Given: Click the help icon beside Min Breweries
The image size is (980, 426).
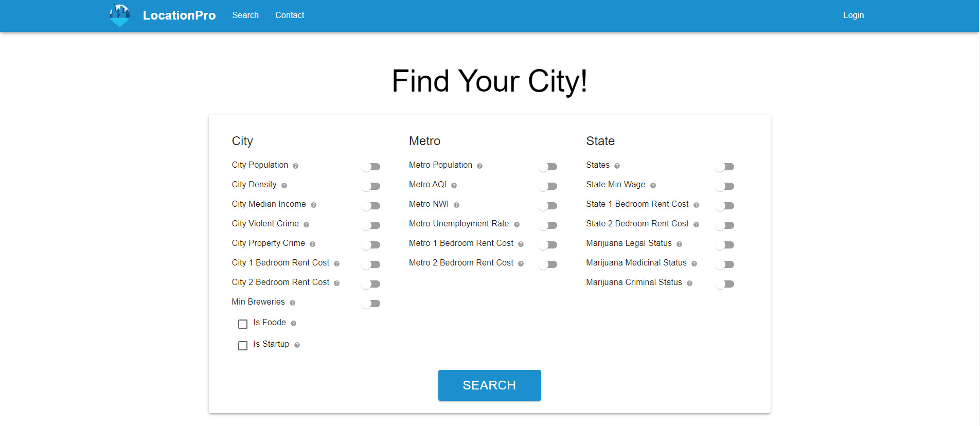Looking at the screenshot, I should point(292,303).
